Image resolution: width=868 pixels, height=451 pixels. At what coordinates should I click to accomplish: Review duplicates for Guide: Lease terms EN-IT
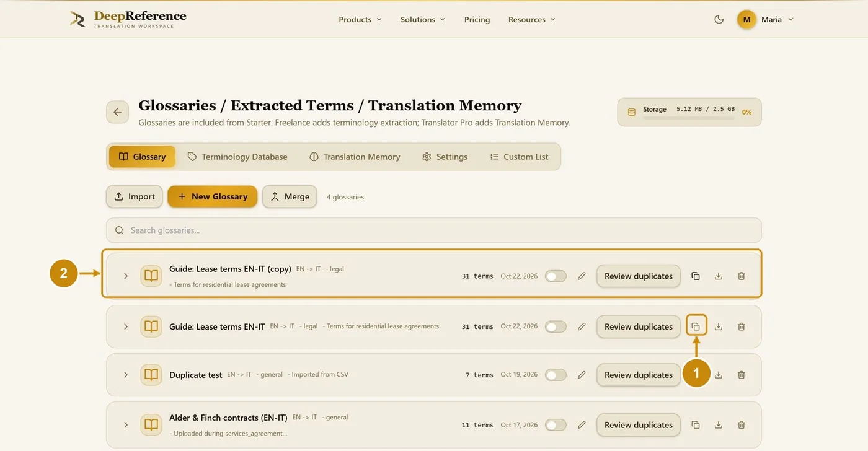pyautogui.click(x=639, y=326)
